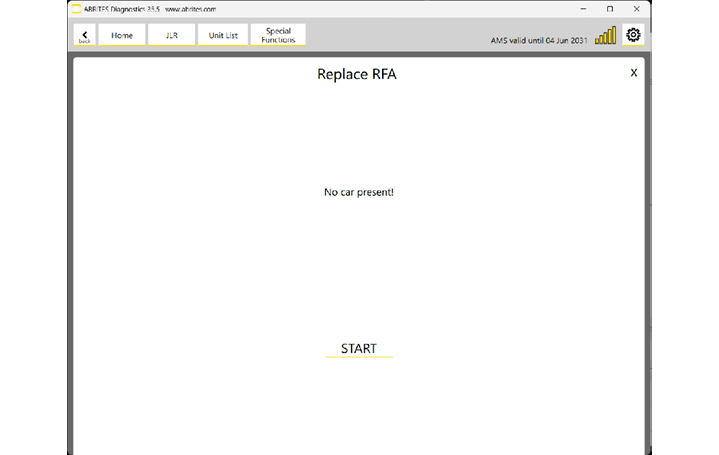Select the AMS valid until date text
Viewport: 719px width, 455px height.
pyautogui.click(x=539, y=40)
